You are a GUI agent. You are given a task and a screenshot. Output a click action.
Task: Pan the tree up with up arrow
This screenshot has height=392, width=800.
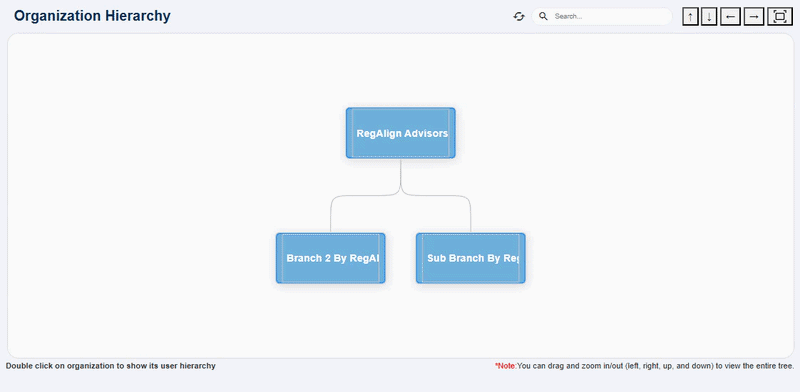click(690, 16)
